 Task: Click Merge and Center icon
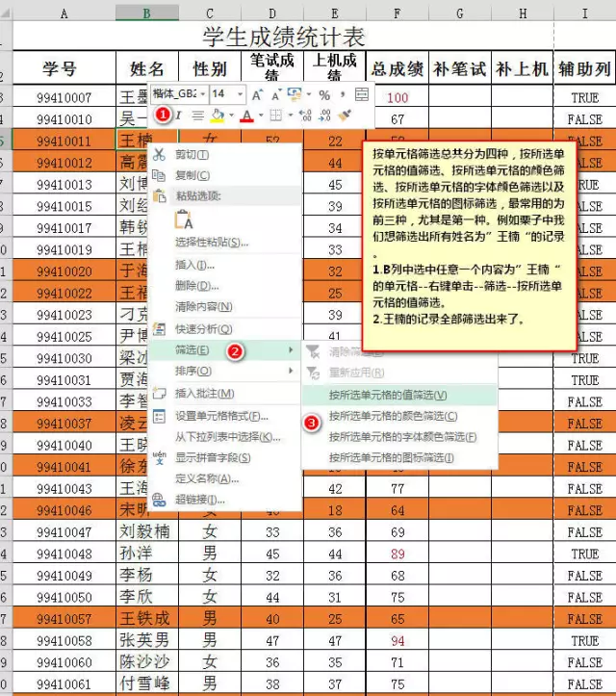click(362, 94)
